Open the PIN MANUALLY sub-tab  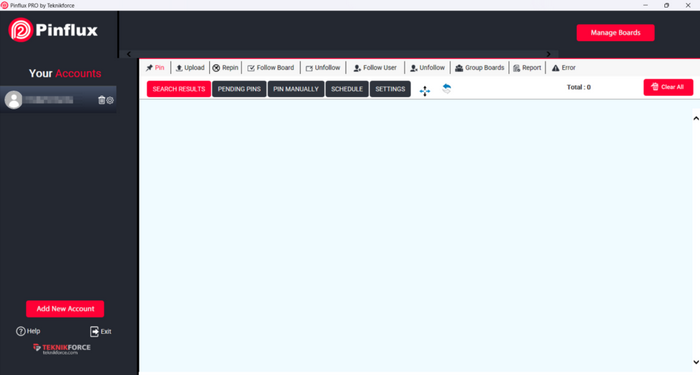(x=296, y=89)
